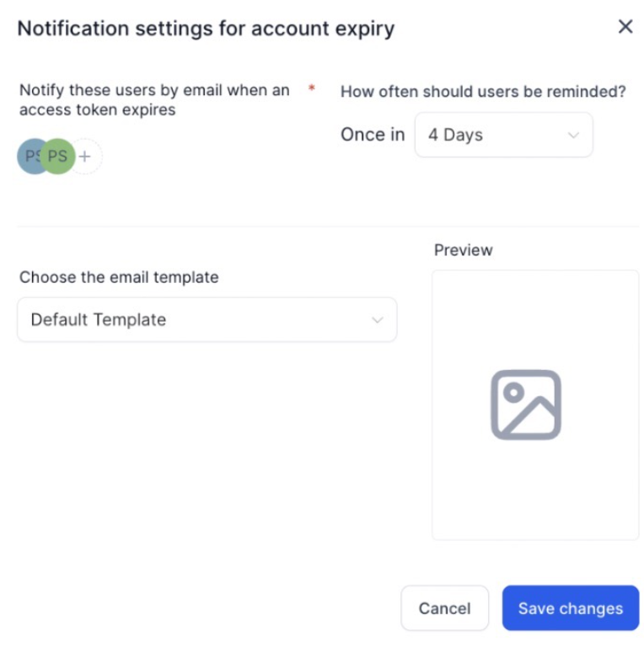Click the 'Once in' label
The width and height of the screenshot is (644, 652).
point(373,135)
